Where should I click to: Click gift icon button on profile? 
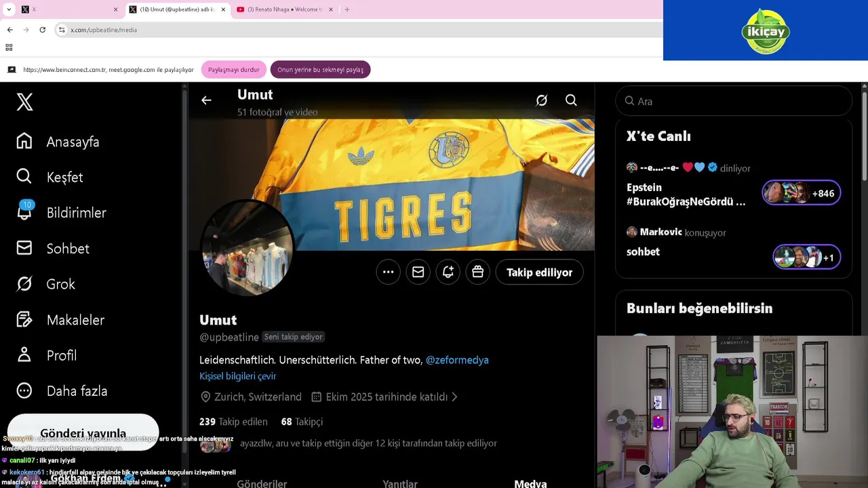pos(477,272)
